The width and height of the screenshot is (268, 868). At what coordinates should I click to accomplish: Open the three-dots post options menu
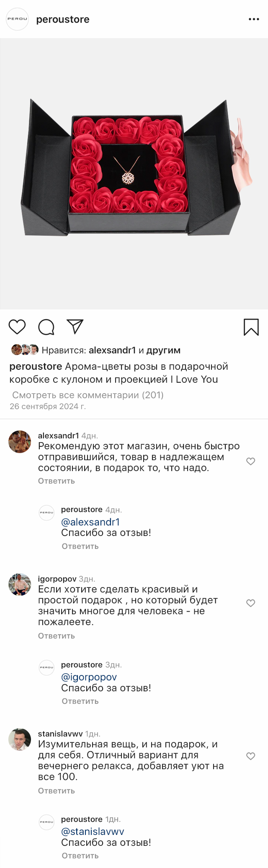click(x=254, y=19)
